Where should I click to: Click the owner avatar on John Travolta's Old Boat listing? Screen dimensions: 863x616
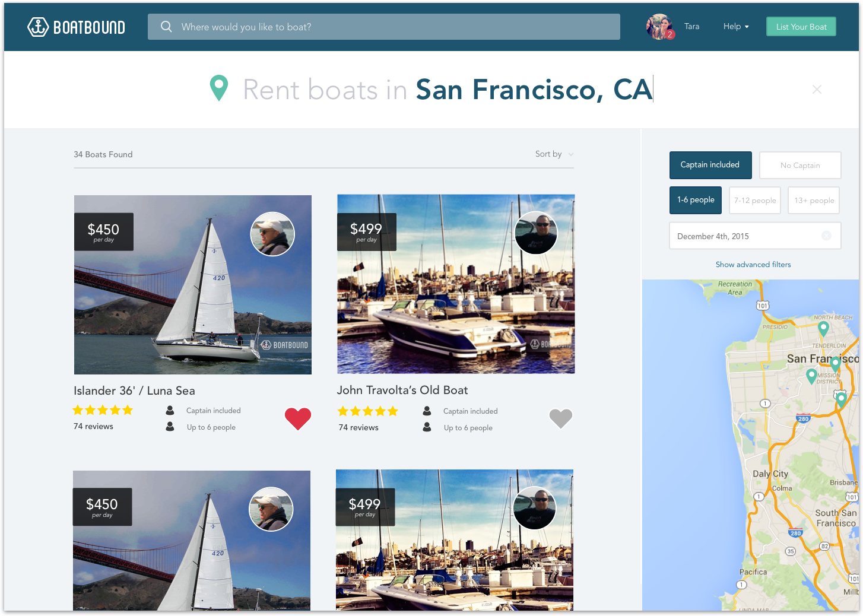click(x=536, y=233)
